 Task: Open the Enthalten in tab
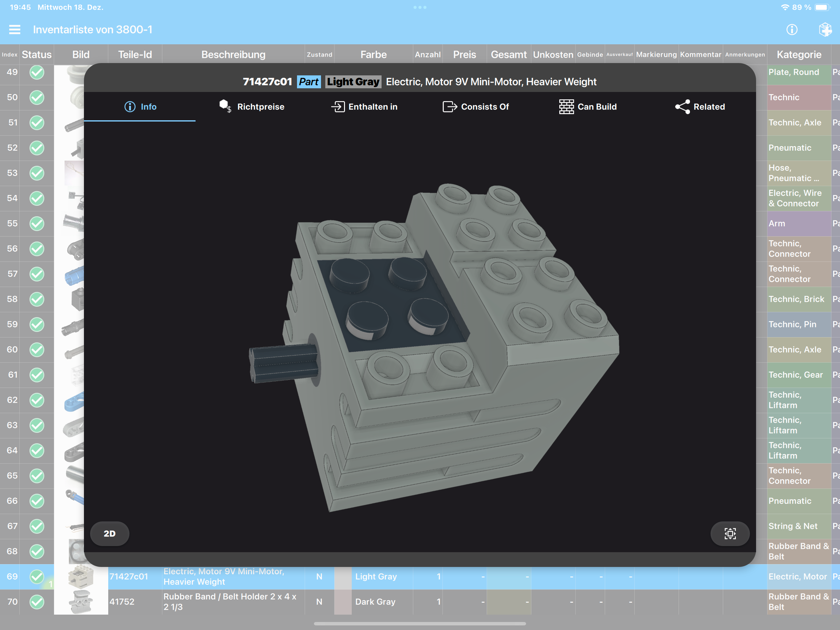364,107
